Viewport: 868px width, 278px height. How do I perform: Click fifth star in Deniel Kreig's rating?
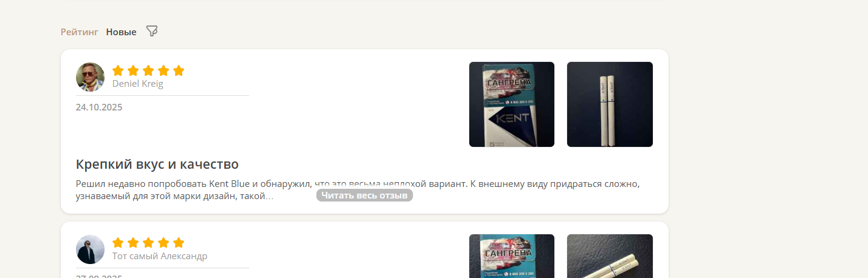(179, 70)
